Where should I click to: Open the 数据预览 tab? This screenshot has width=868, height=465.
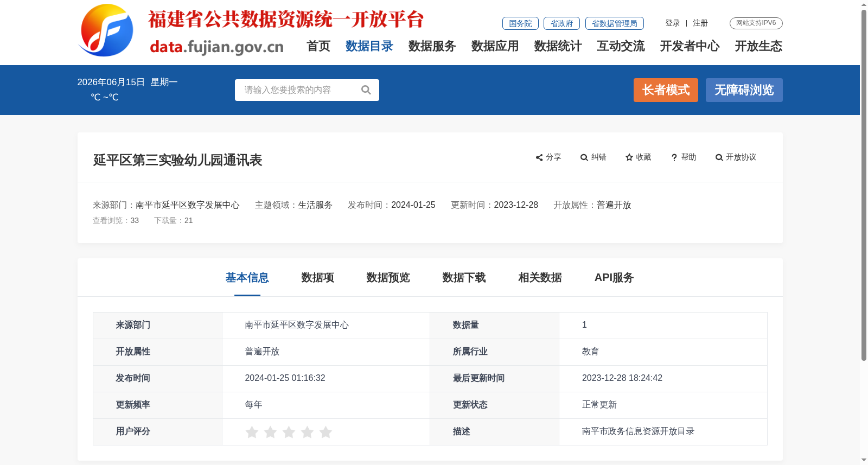pyautogui.click(x=388, y=278)
